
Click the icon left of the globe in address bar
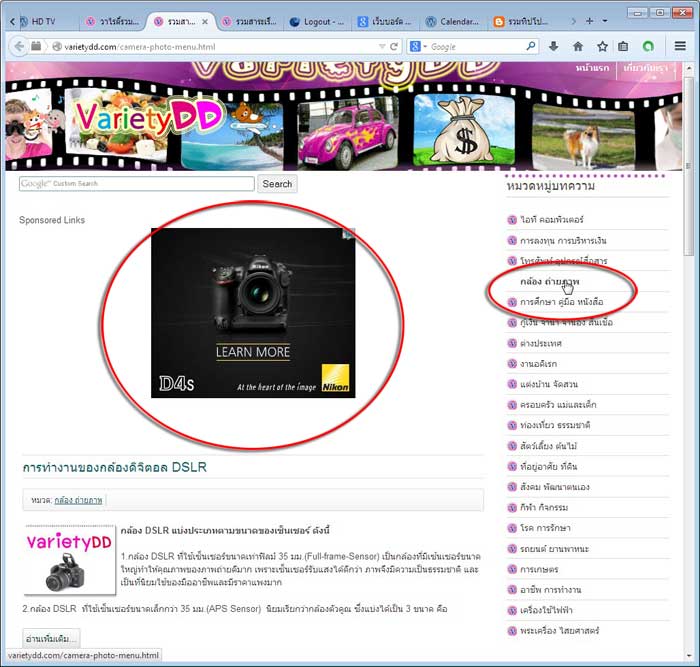tap(36, 46)
